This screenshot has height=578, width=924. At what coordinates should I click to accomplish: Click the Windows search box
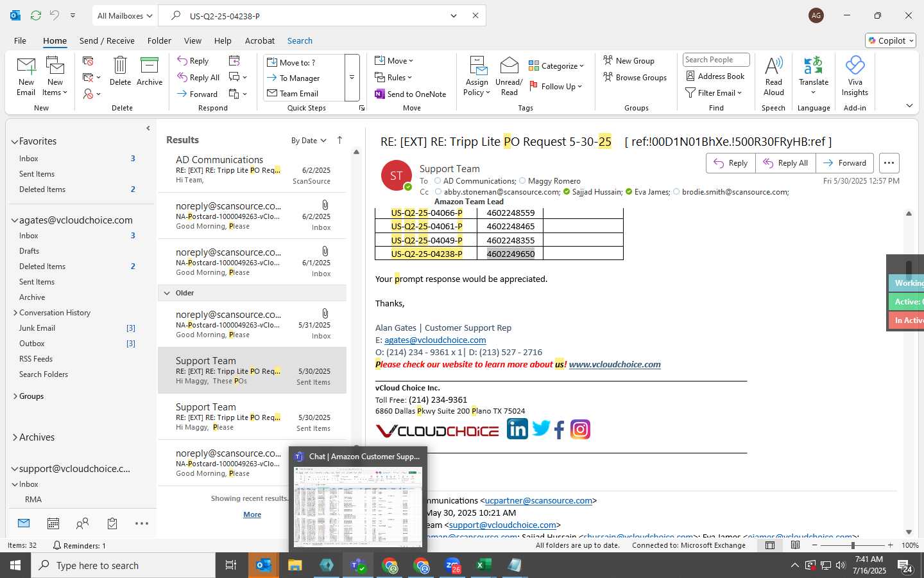[123, 565]
